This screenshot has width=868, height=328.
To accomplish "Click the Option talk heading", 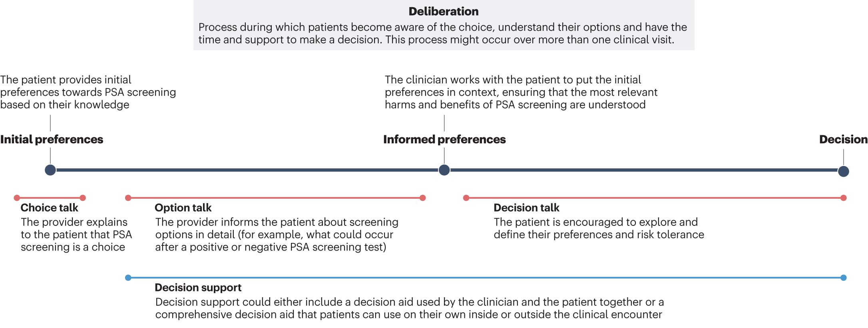I will coord(183,208).
